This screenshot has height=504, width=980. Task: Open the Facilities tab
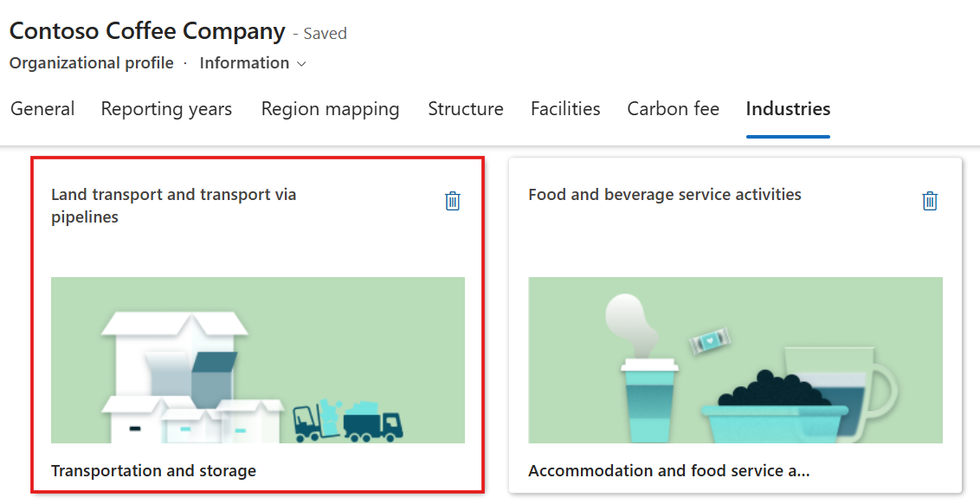tap(565, 109)
